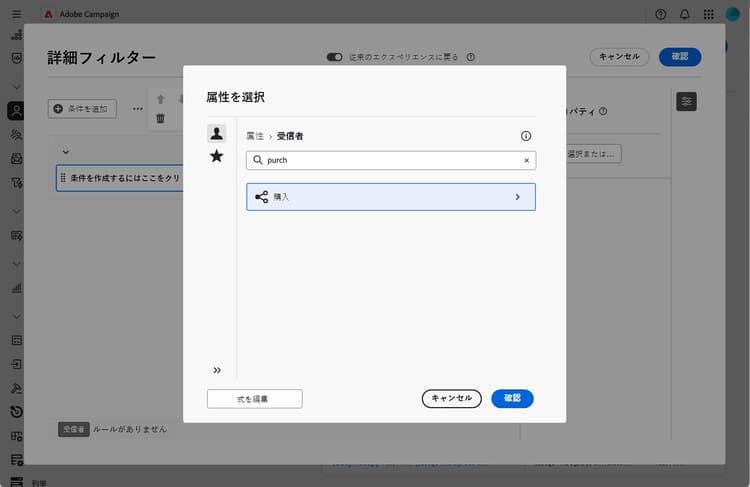Select the 購入 link result row
Screen dimensions: 750x487
(391, 197)
